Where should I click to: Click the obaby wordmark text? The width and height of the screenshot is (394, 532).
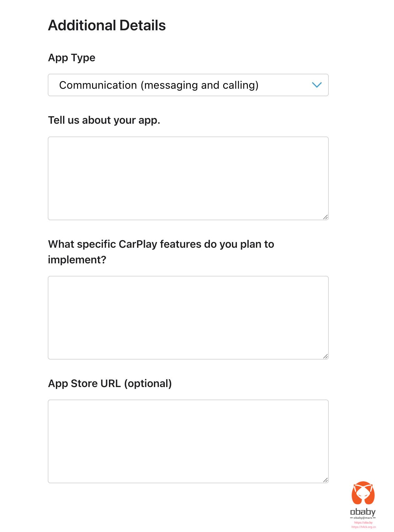point(363,512)
